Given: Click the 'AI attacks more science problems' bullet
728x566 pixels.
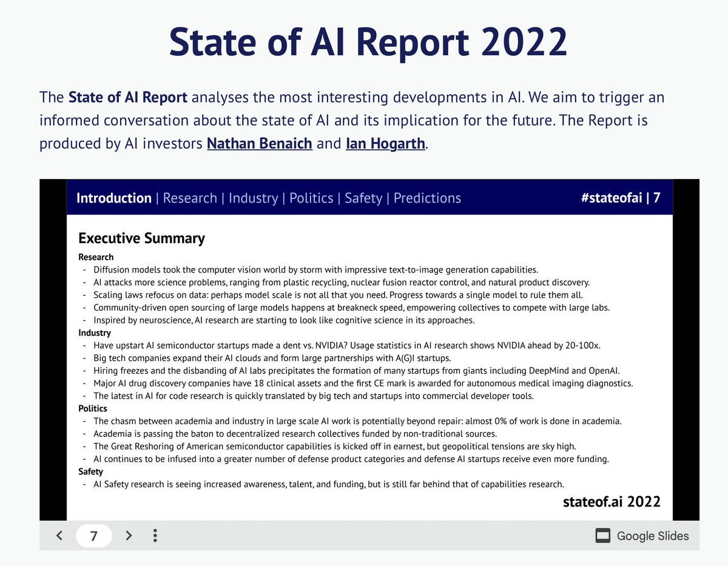Looking at the screenshot, I should pos(342,282).
